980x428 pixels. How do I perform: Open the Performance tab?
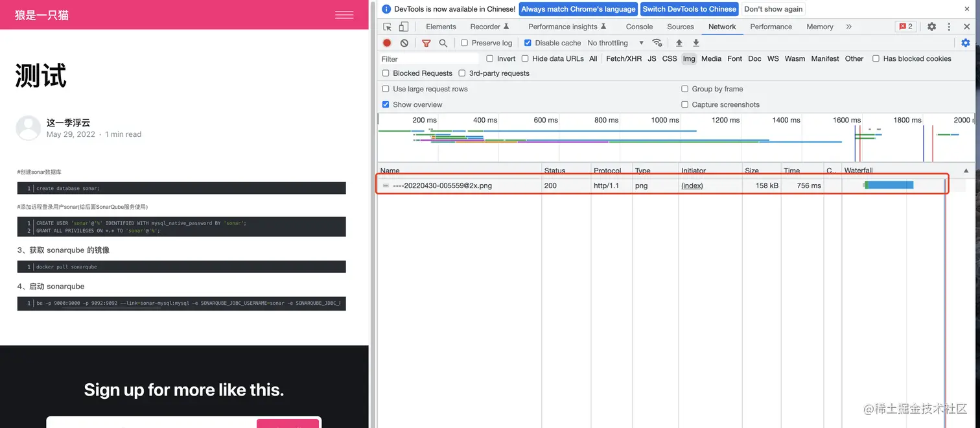point(771,27)
